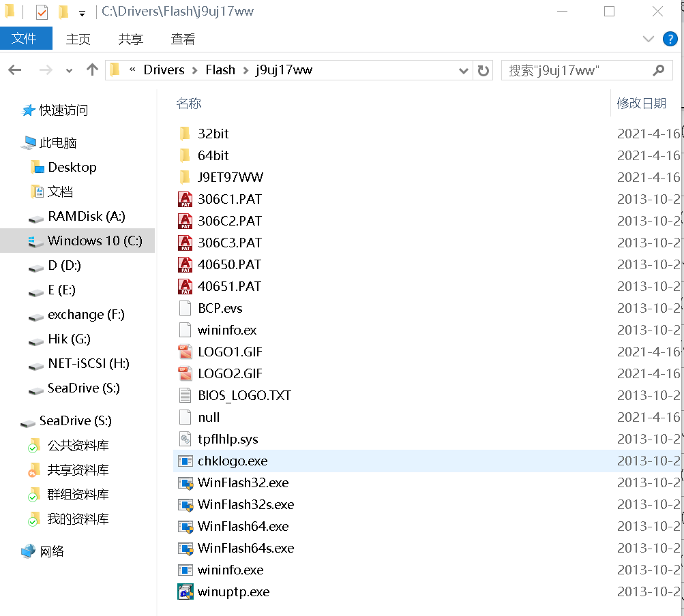Open Desktop in navigation pane
This screenshot has height=616, width=684.
[63, 168]
